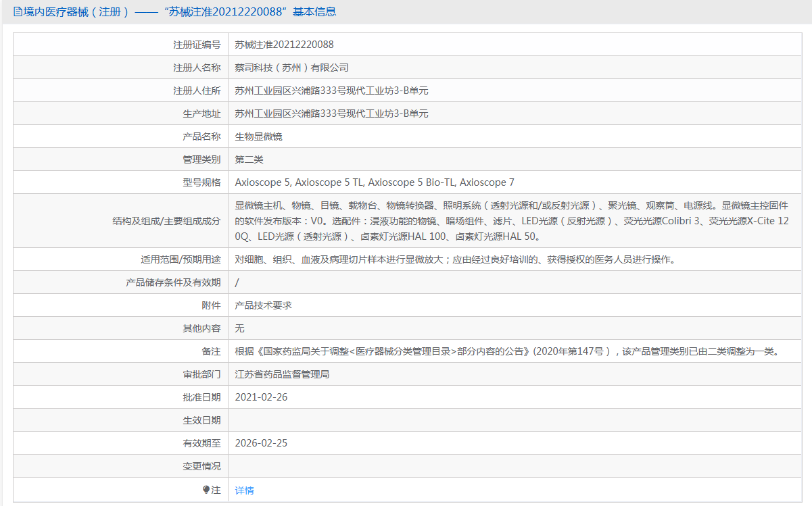
Task: Click the approval date 2021-02-26
Action: [x=261, y=397]
